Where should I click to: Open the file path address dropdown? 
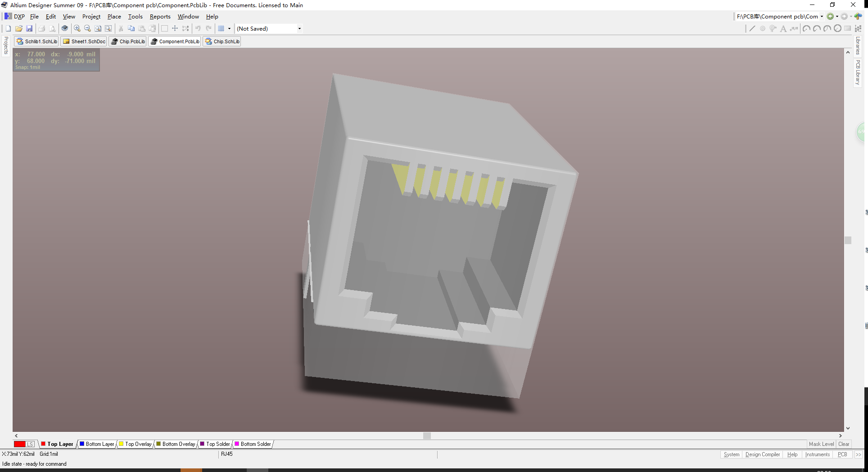[x=822, y=17]
